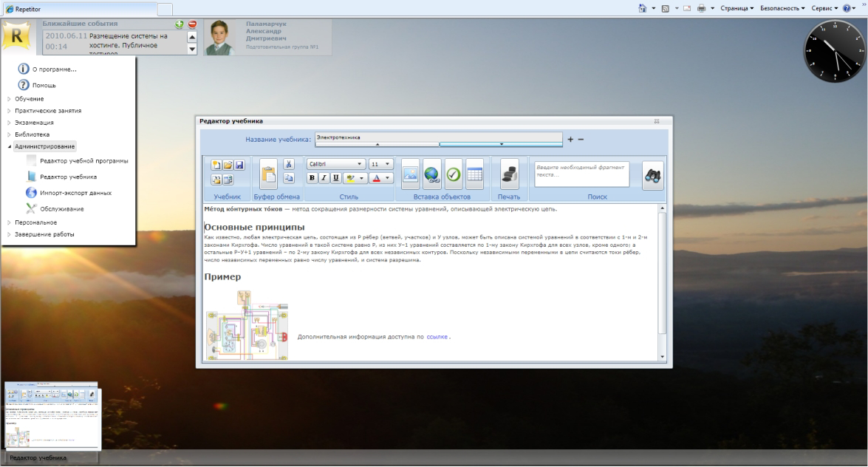Open the font color dropdown arrow
868x467 pixels.
pos(388,178)
